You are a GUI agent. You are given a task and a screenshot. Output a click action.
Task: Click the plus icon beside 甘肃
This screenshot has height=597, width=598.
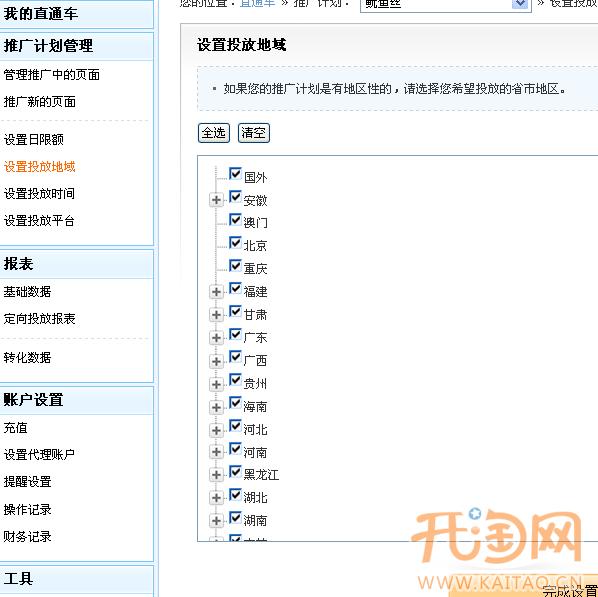pyautogui.click(x=216, y=315)
